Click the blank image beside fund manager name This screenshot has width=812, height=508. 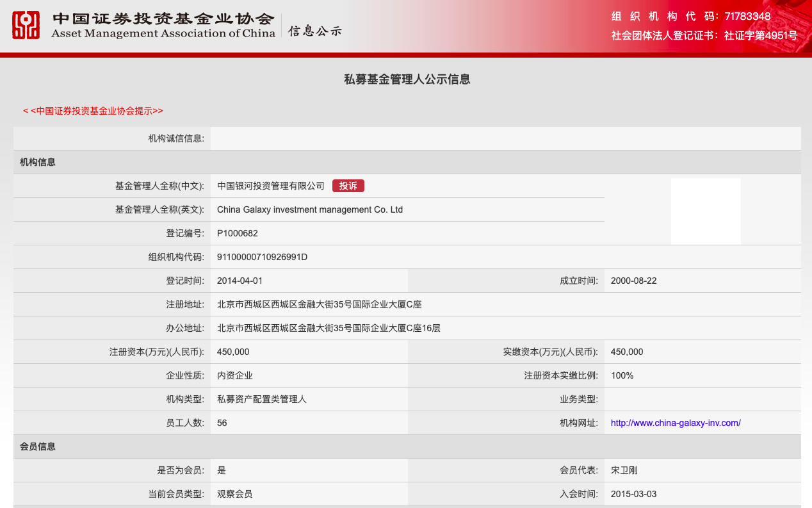point(706,211)
